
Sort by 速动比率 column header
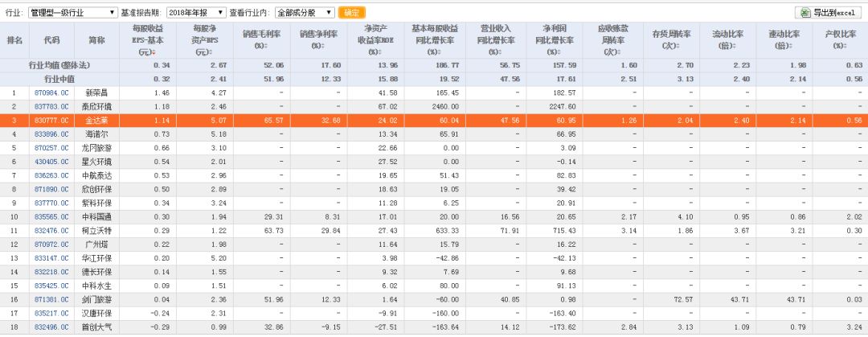[784, 40]
